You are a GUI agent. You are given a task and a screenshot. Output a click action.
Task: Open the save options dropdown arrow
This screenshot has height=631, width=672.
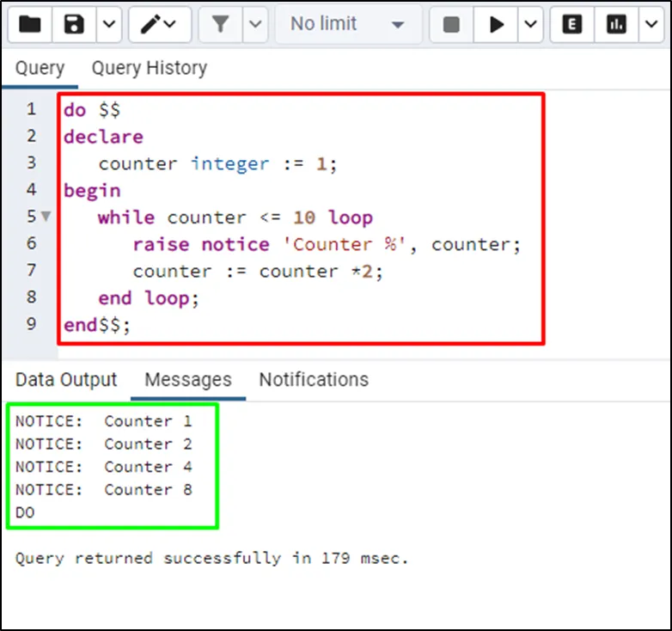click(108, 25)
